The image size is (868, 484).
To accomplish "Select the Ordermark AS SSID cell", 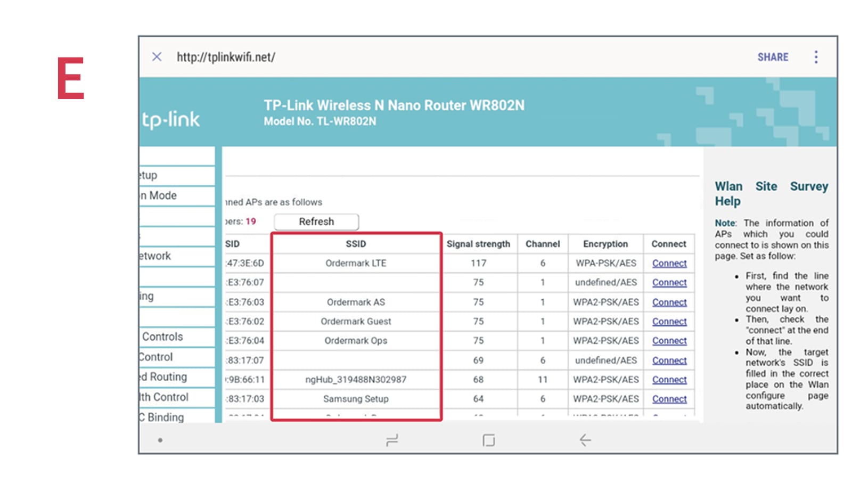I will click(x=356, y=302).
